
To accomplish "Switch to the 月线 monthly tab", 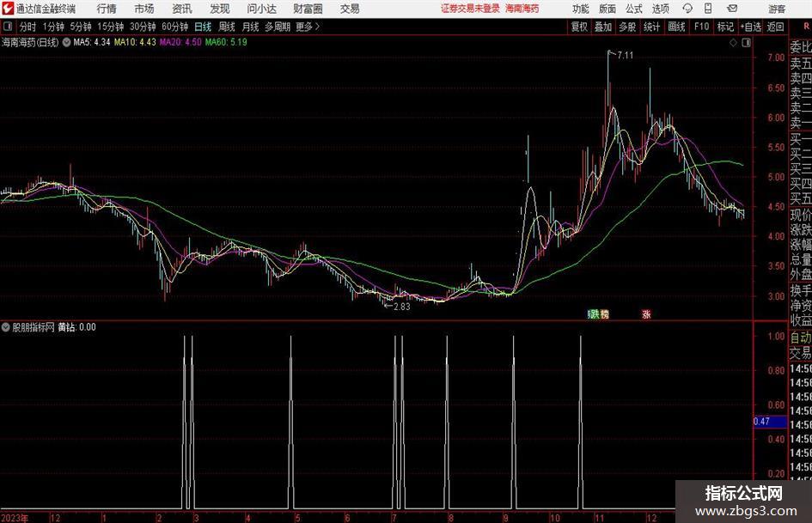I will point(251,27).
